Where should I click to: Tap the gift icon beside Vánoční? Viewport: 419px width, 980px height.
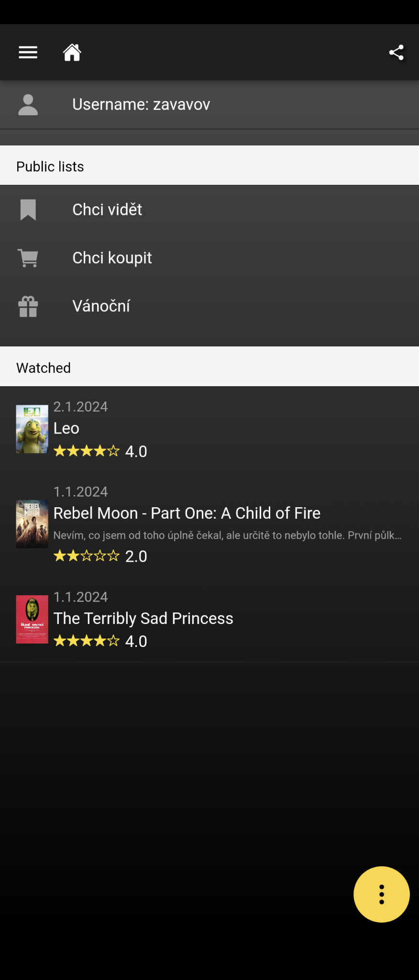[x=28, y=306]
